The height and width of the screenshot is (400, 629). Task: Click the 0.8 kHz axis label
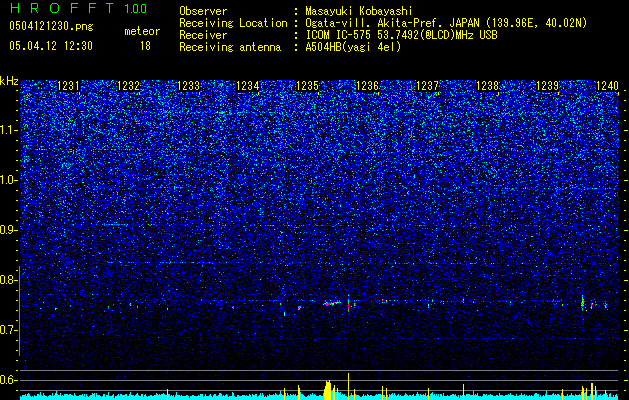click(9, 280)
